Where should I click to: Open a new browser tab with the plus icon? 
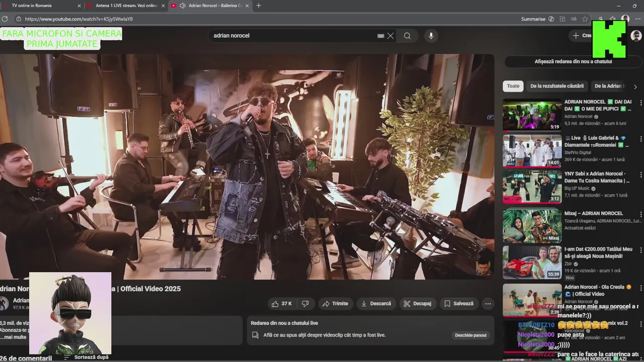pyautogui.click(x=259, y=6)
